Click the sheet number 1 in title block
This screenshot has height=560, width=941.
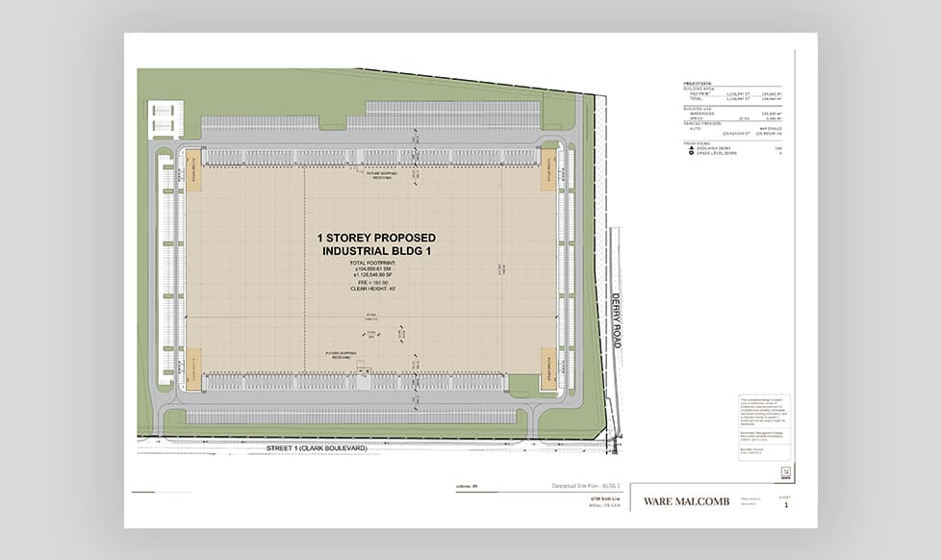pos(786,504)
